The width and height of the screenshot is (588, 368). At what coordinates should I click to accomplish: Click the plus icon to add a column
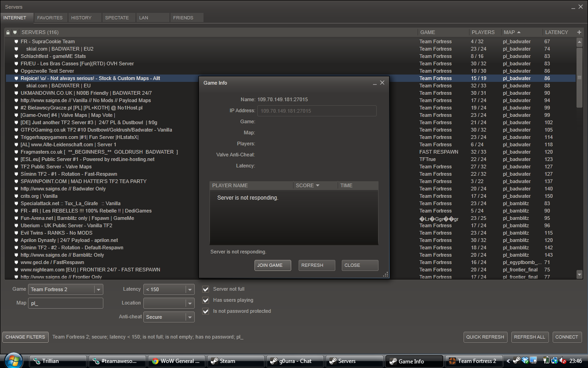579,32
